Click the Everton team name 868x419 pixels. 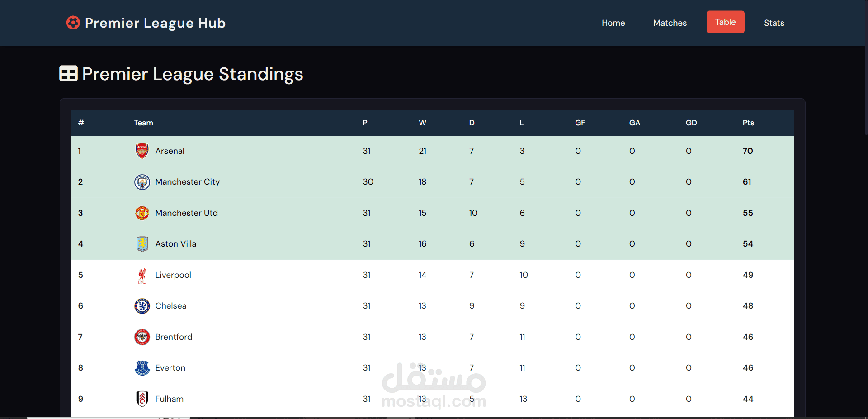tap(170, 368)
